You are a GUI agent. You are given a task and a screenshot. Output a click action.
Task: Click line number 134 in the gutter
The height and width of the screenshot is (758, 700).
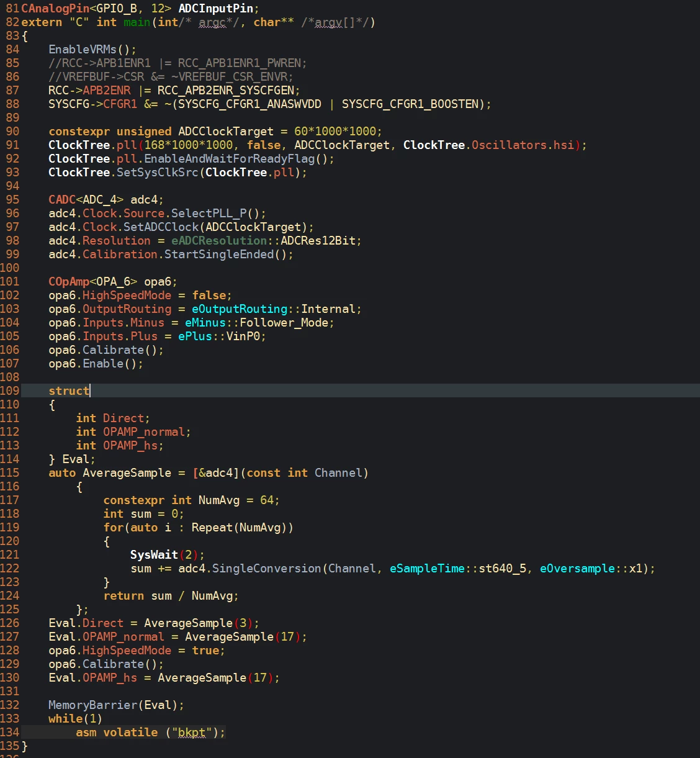point(10,732)
